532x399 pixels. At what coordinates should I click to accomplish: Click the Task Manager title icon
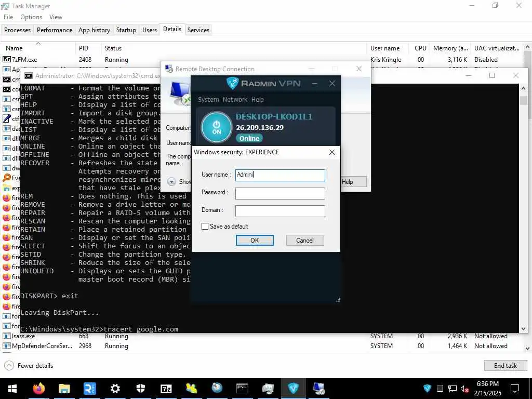tap(5, 6)
